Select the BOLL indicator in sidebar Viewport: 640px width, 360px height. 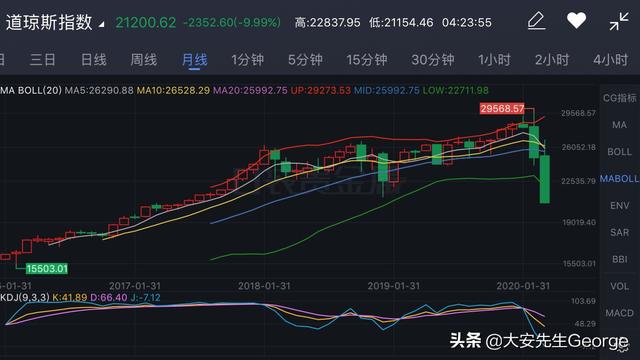(620, 152)
